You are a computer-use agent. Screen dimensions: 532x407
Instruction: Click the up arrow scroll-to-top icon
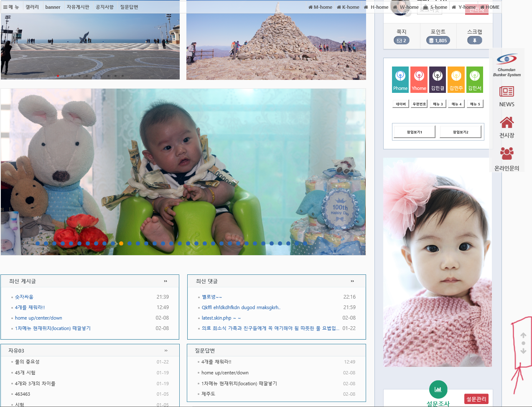click(523, 335)
